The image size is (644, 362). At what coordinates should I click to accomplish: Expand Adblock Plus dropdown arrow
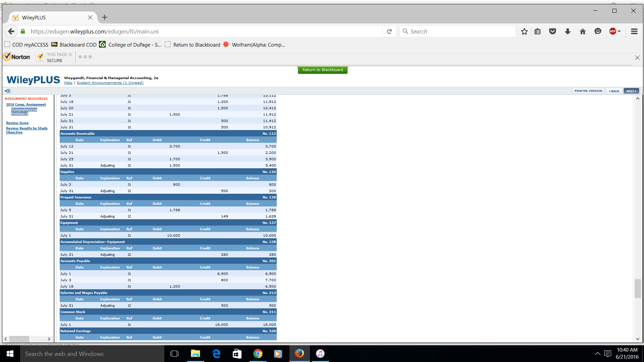[619, 32]
